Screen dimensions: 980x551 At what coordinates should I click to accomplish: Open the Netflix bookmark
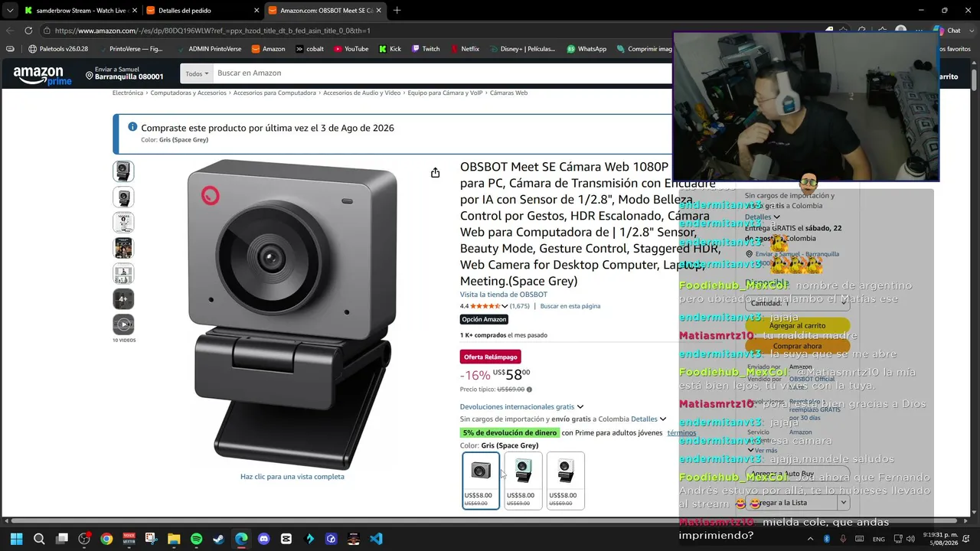[465, 49]
